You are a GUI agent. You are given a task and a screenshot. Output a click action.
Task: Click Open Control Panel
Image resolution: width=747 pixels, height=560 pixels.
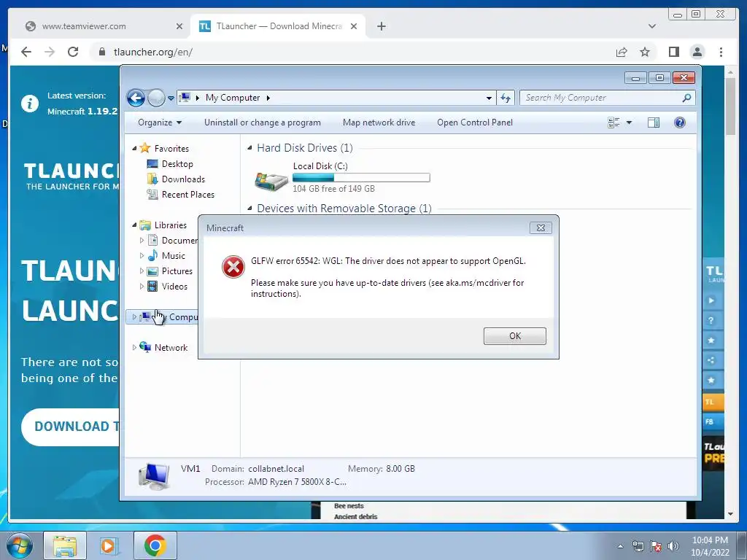475,122
